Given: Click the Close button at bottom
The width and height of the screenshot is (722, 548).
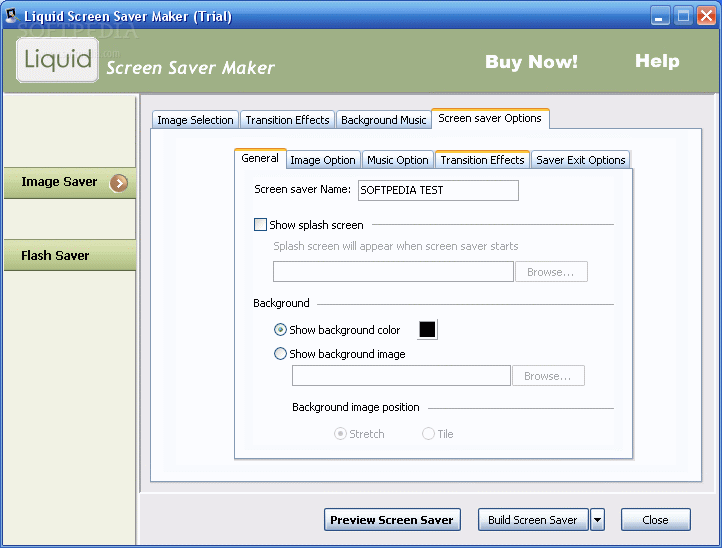Looking at the screenshot, I should 656,520.
